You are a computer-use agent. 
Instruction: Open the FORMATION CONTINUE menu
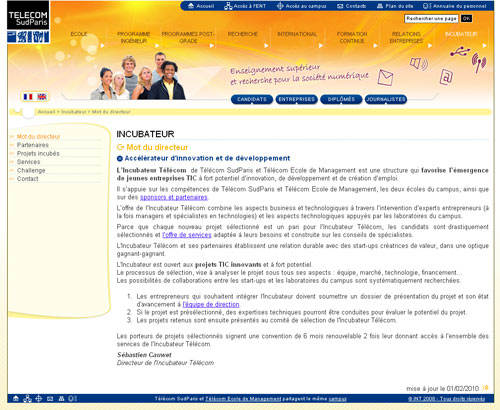352,37
